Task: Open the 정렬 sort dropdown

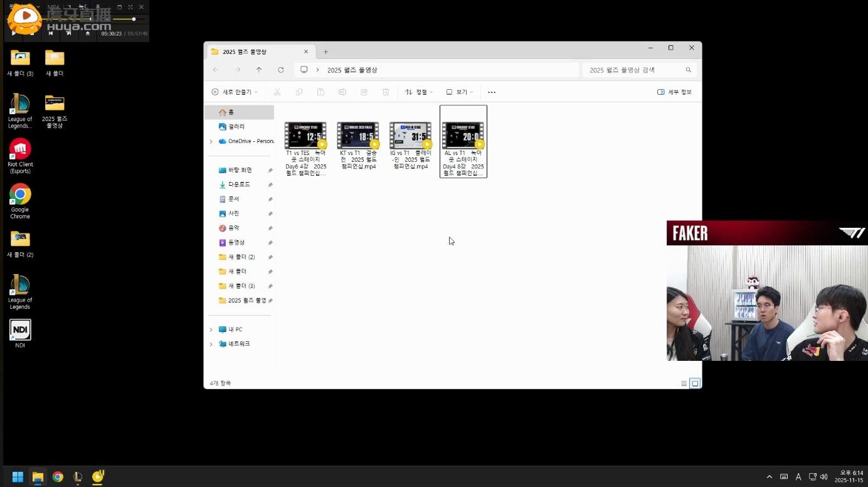Action: tap(419, 92)
